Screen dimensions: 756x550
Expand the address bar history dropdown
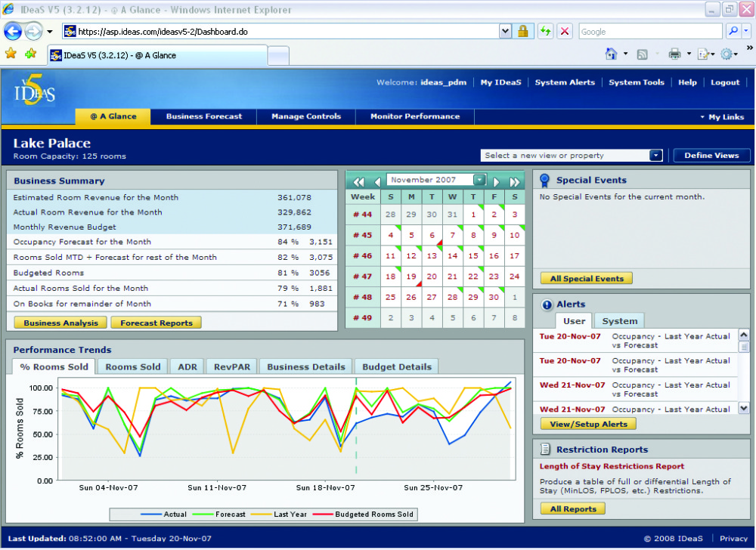[x=505, y=32]
